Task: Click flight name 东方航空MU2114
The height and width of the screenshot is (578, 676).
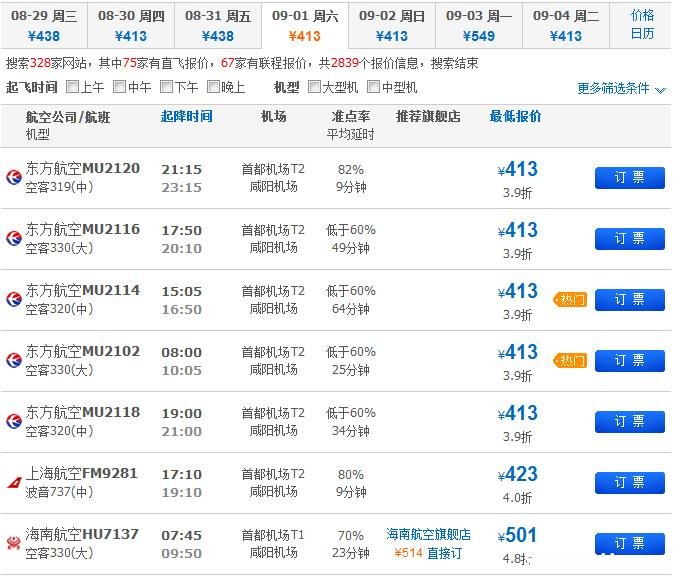Action: (x=82, y=290)
